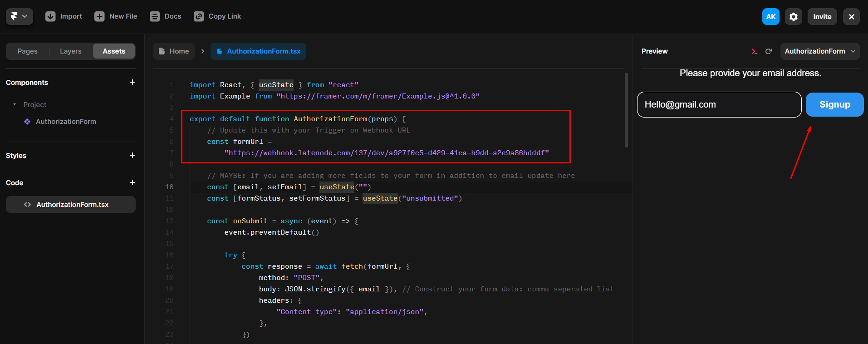
Task: Open the Docs link
Action: tap(166, 16)
